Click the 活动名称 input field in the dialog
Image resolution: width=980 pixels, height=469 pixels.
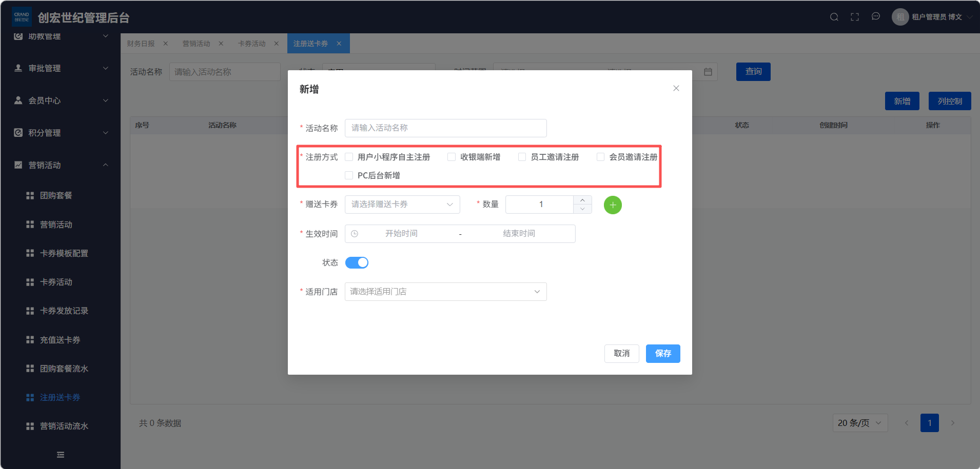point(445,128)
